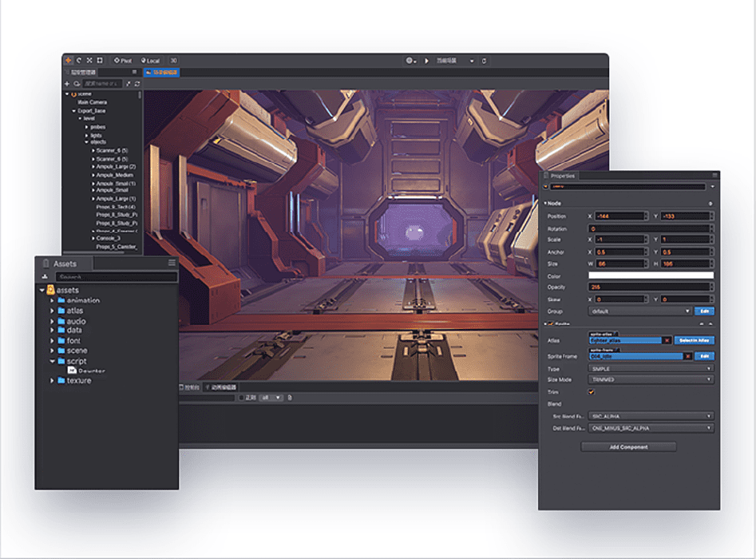Select the Rect transform tool
Image resolution: width=756 pixels, height=559 pixels.
[x=101, y=60]
